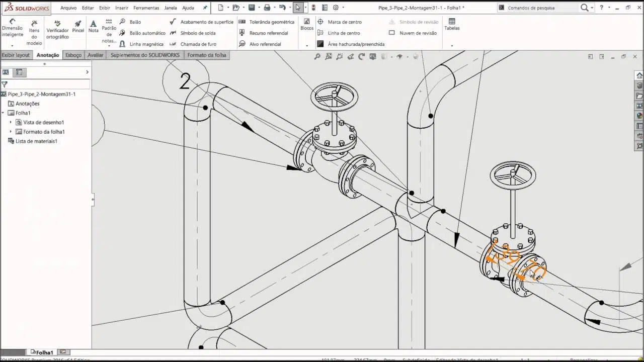Toggle the traffic light rebuild icon
644x362 pixels.
313,8
